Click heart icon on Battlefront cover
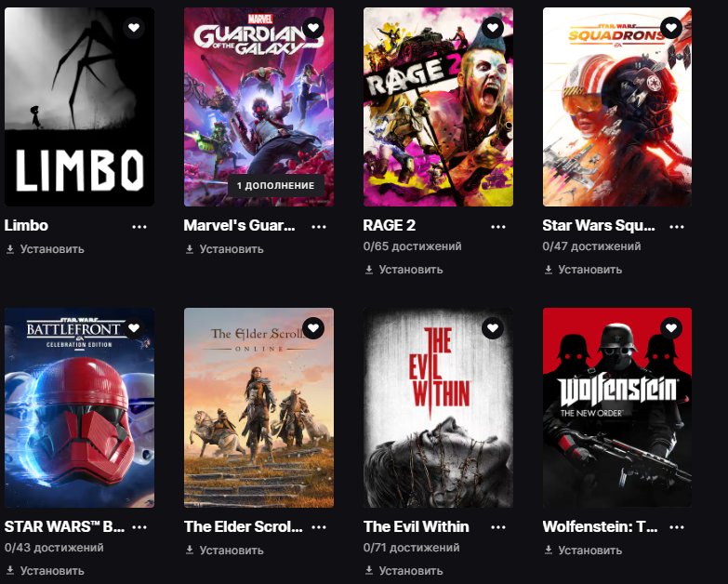The width and height of the screenshot is (728, 584). pos(134,328)
